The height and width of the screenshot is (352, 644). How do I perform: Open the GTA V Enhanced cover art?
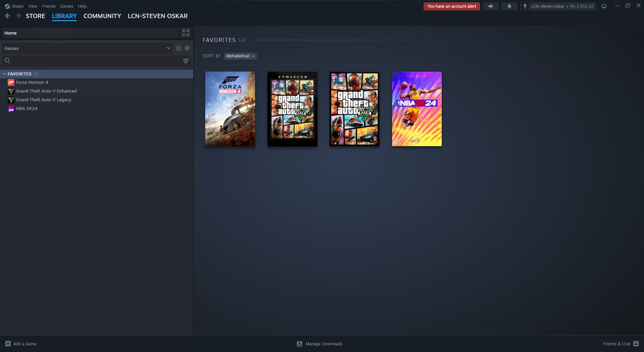pyautogui.click(x=292, y=109)
